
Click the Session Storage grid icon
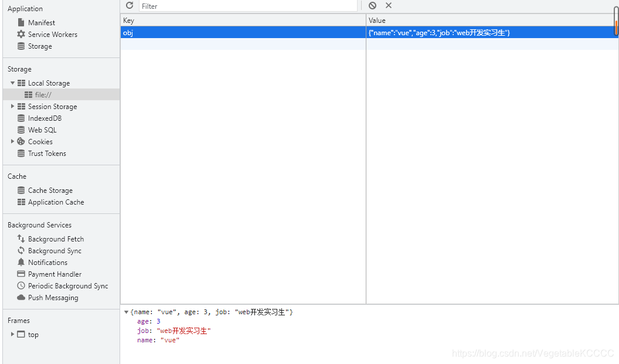[x=21, y=106]
